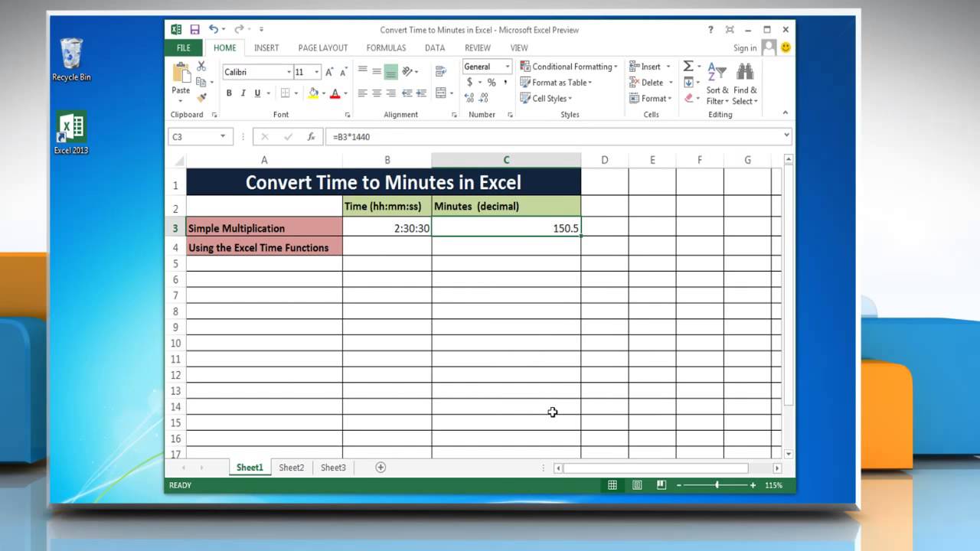980x551 pixels.
Task: Toggle Align Right horizontal alignment
Action: (x=391, y=93)
